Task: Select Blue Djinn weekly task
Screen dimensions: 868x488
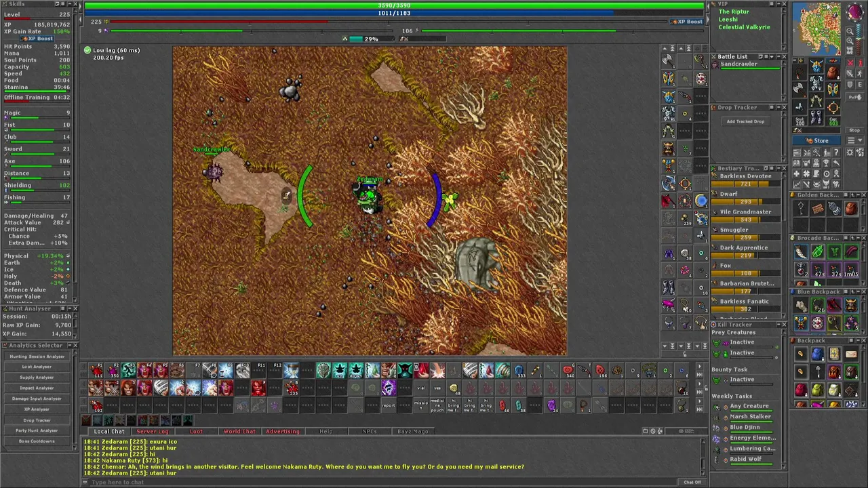Action: 745,428
